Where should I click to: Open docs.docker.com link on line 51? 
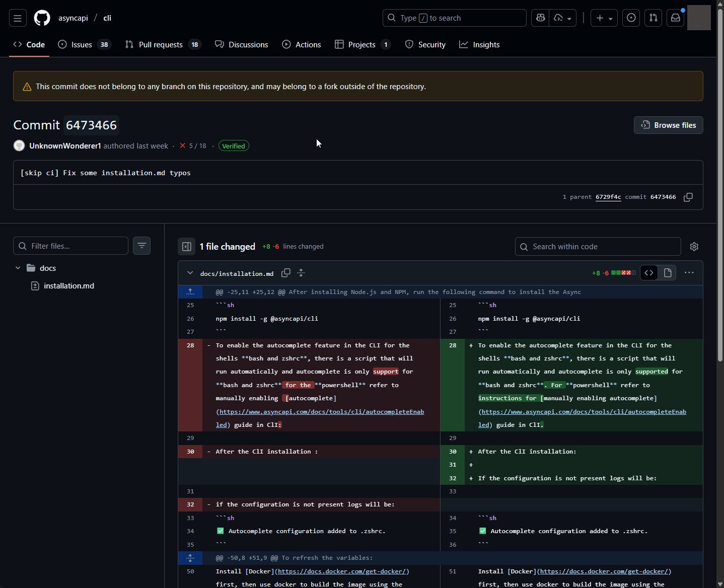point(604,571)
